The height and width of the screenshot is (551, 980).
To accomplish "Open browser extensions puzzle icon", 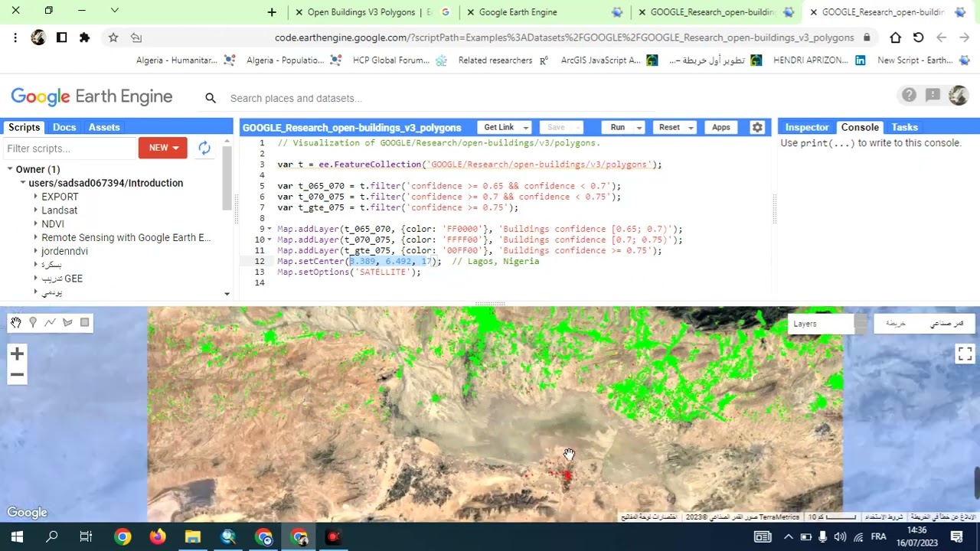I will [84, 37].
